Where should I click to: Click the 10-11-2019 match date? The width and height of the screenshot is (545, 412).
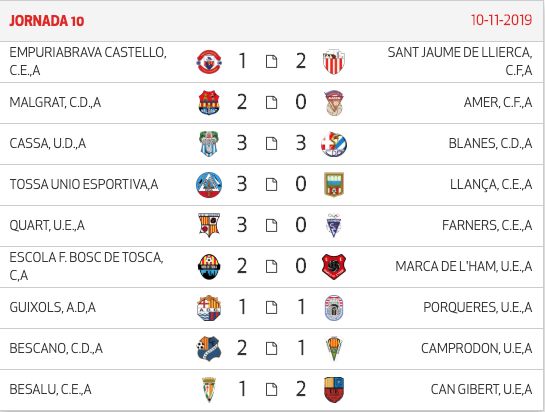coord(501,20)
